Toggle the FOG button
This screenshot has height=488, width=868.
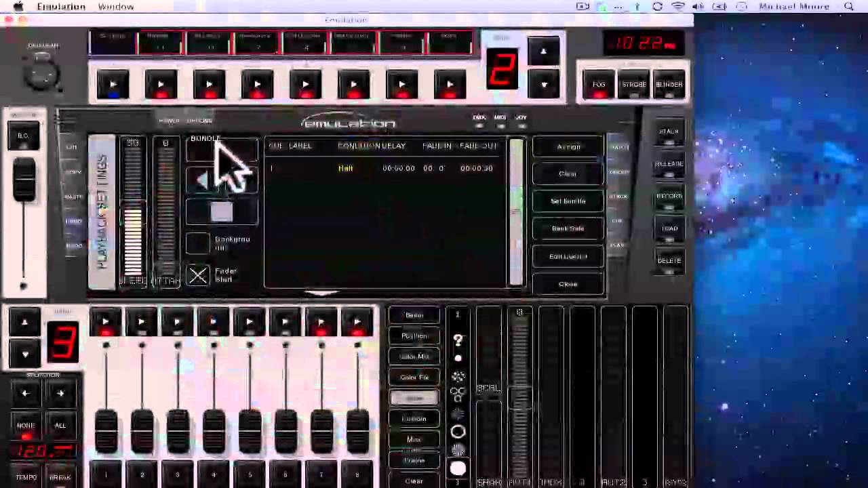pyautogui.click(x=599, y=85)
